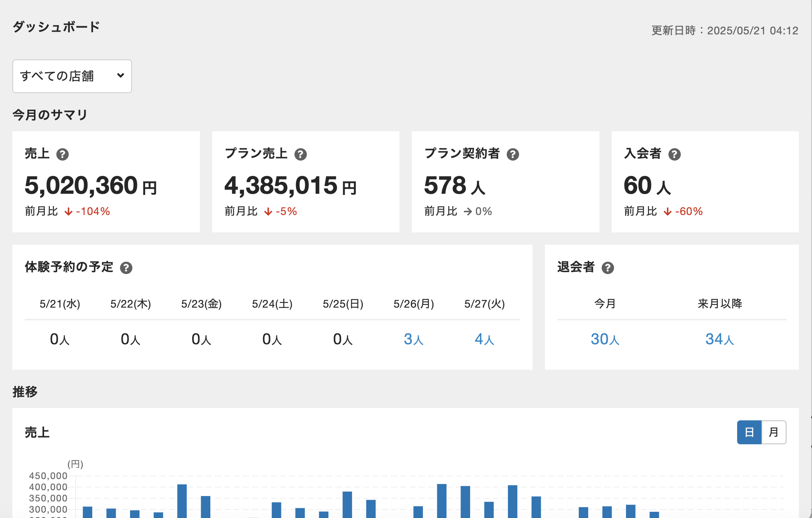Open the 30人 withdrawals link for 今月
The width and height of the screenshot is (812, 518).
[605, 339]
